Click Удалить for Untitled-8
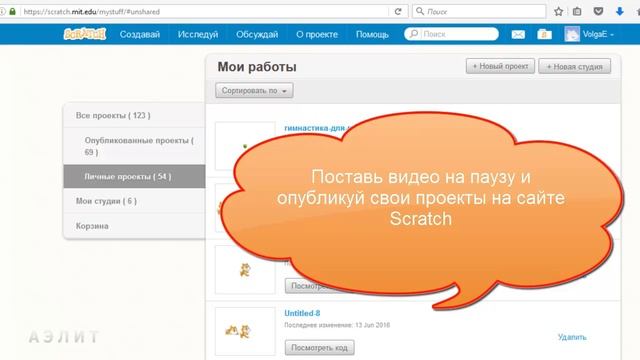This screenshot has height=360, width=640. (572, 337)
